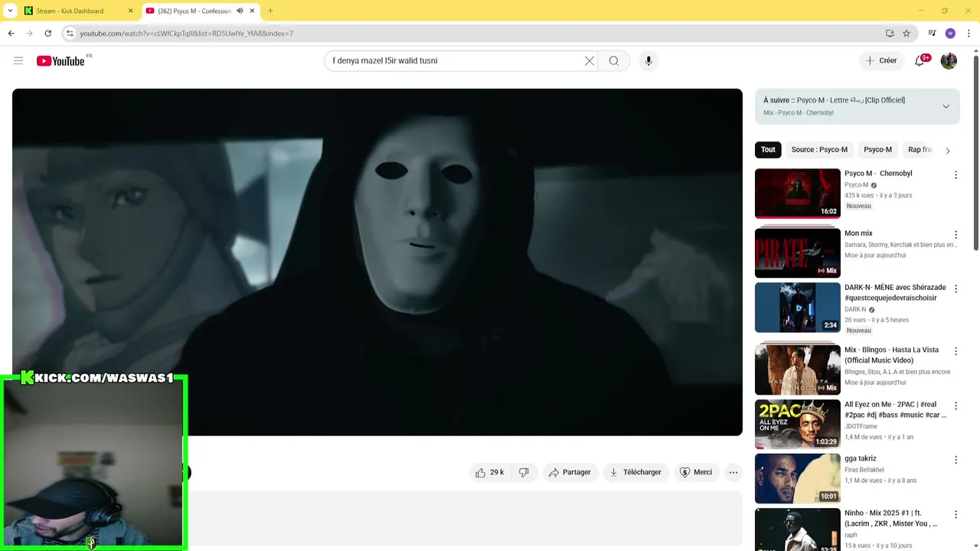Open the Psyco-M channel link under Chernobyl
Screen dimensions: 980x551
[856, 185]
